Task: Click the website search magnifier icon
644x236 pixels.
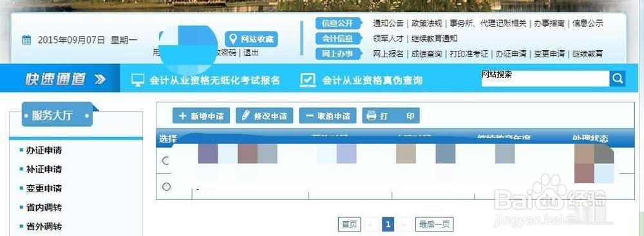Action: coord(618,78)
